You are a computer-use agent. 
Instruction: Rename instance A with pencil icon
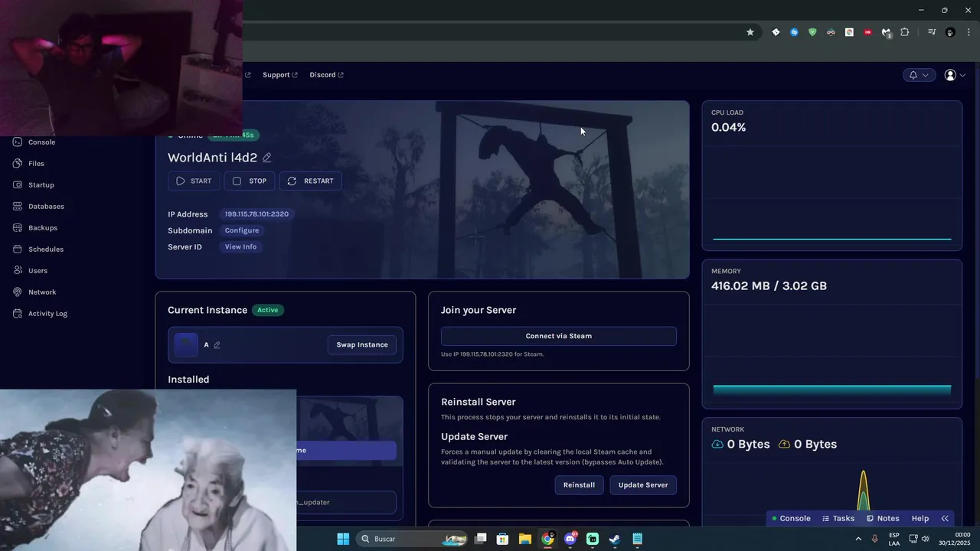coord(217,345)
